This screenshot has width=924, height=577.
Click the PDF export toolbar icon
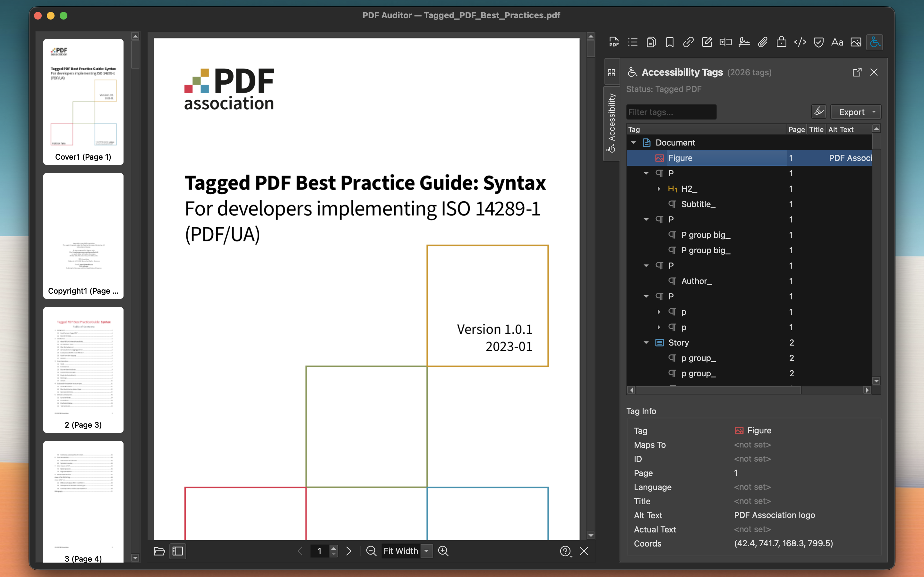(613, 42)
